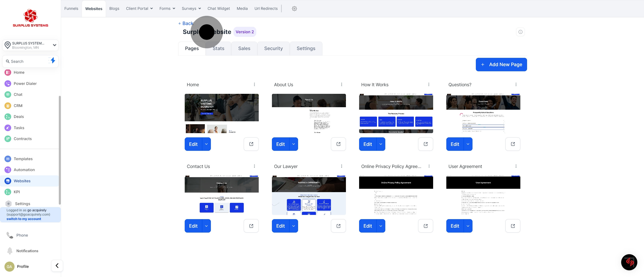Click the red chat support bubble
Image resolution: width=644 pixels, height=277 pixels.
coord(629,262)
